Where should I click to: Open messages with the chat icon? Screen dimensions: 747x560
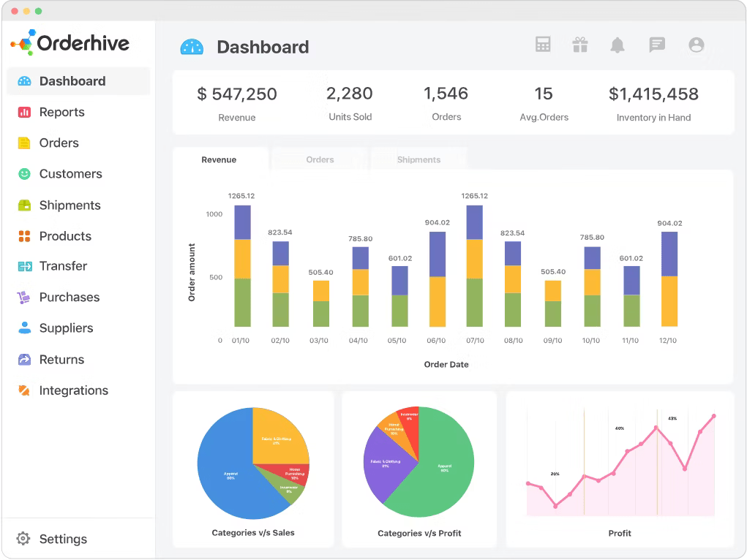tap(656, 45)
